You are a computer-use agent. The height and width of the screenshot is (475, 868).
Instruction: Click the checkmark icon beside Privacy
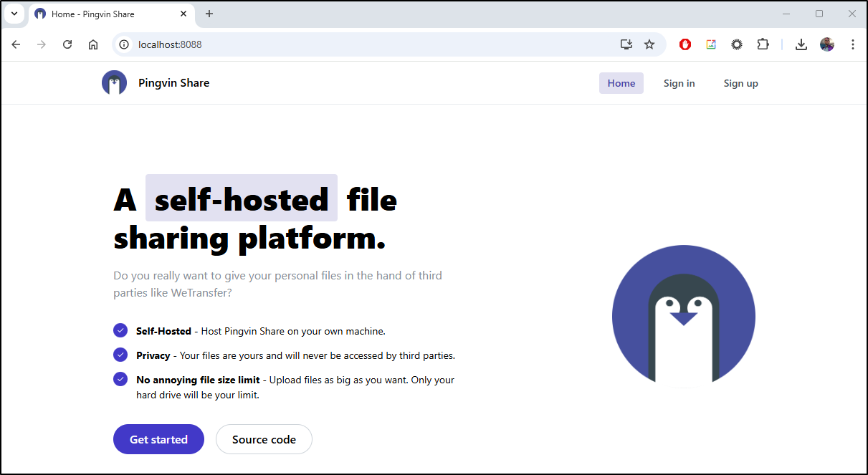[x=120, y=355]
